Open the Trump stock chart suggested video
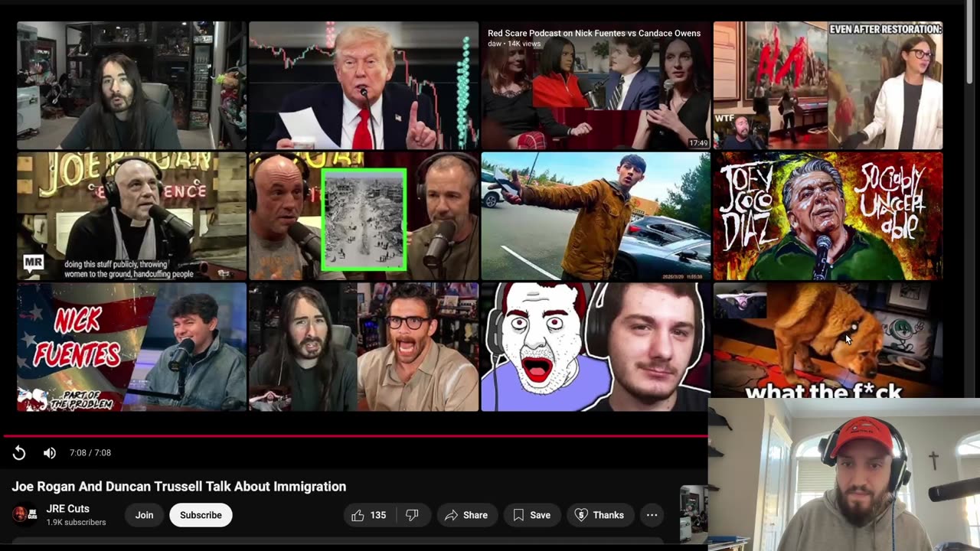The image size is (980, 551). click(x=364, y=85)
